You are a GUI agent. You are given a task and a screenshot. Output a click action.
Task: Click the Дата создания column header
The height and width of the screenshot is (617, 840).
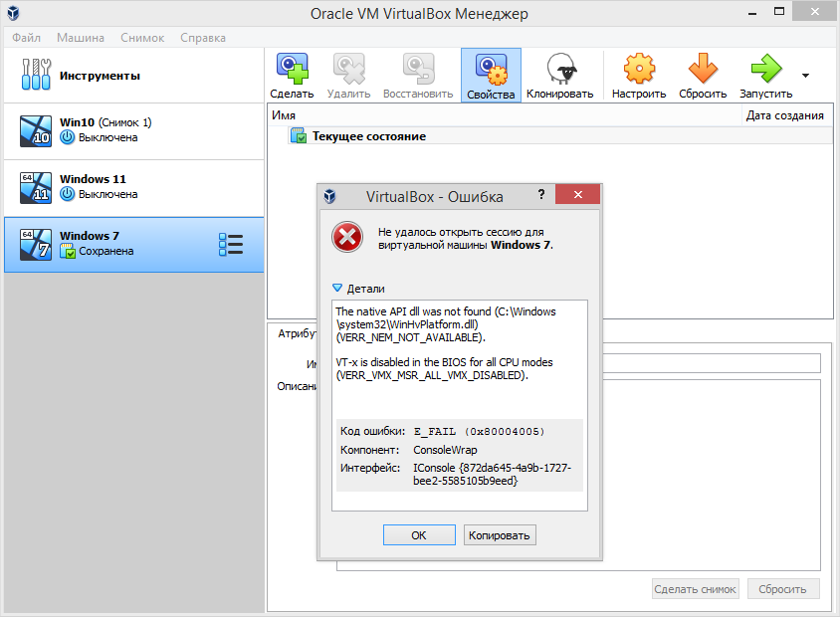point(787,115)
